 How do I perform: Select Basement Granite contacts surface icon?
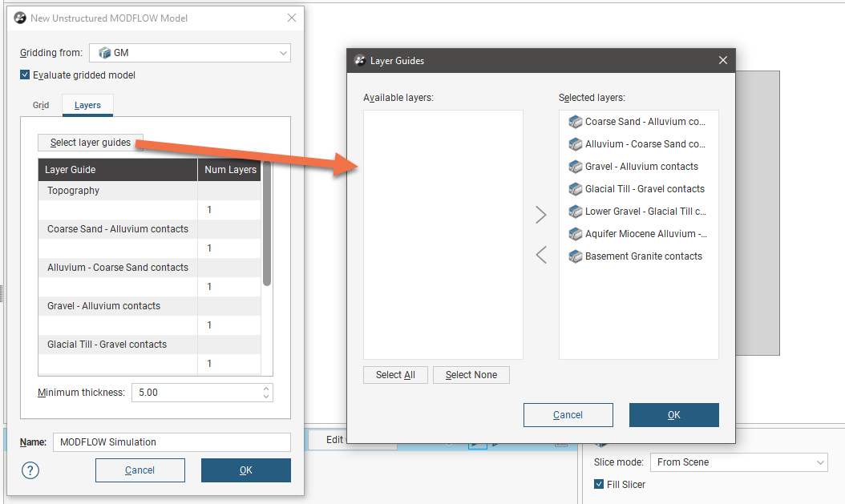coord(575,256)
